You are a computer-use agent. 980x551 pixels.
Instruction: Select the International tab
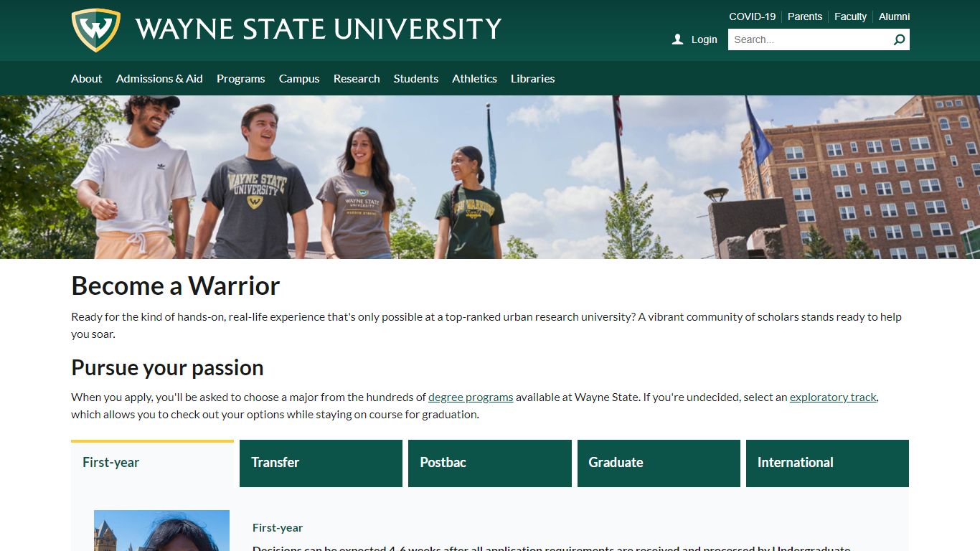tap(827, 463)
